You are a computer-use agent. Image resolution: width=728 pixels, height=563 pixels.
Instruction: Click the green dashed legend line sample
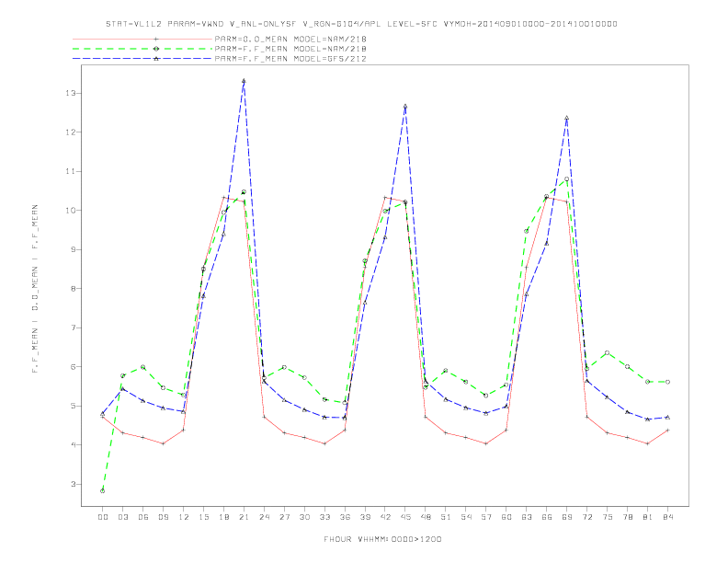[x=142, y=49]
